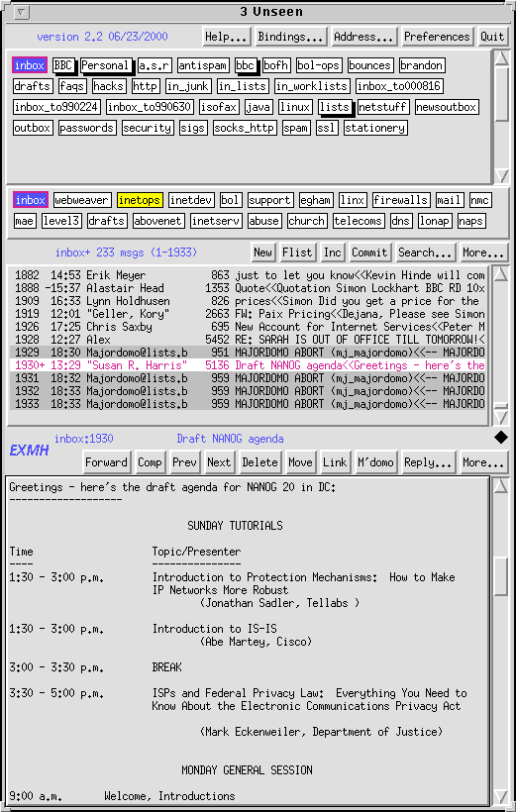
Task: Click the message list scroll up arrow
Action: pos(501,273)
